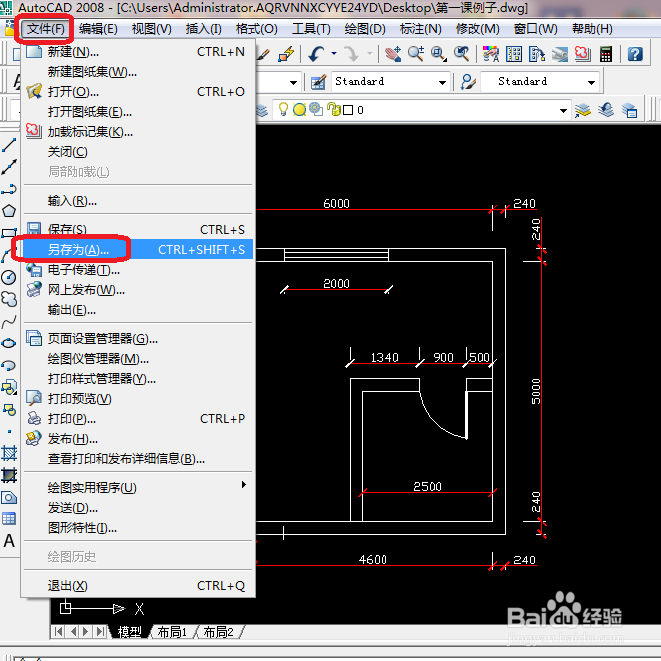Select the Ellipse draw tool
Screen dimensions: 661x661
(x=9, y=343)
